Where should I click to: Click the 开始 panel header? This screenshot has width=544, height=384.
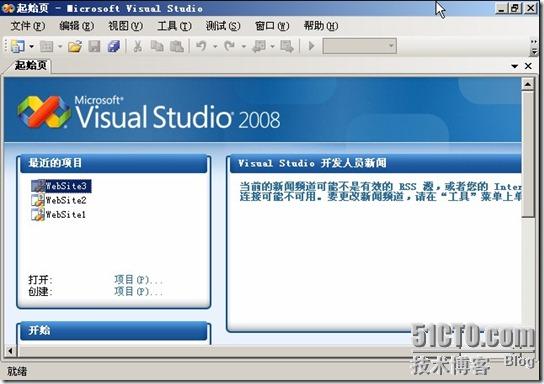(113, 330)
